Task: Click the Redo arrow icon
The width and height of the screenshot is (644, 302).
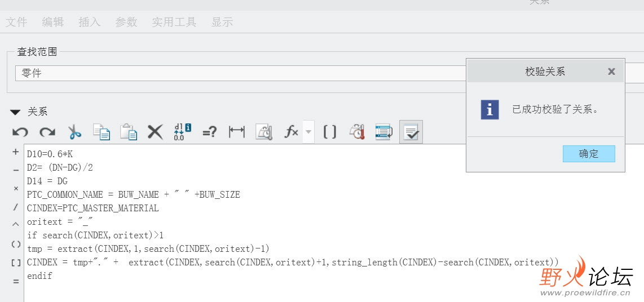Action: click(x=47, y=132)
